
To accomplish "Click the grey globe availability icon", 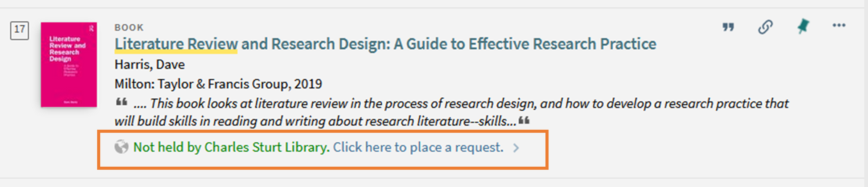I will pos(121,147).
